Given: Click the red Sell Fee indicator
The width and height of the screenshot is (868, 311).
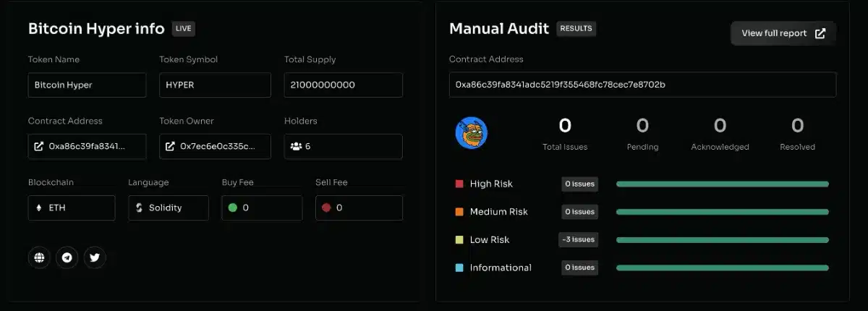Looking at the screenshot, I should [326, 208].
